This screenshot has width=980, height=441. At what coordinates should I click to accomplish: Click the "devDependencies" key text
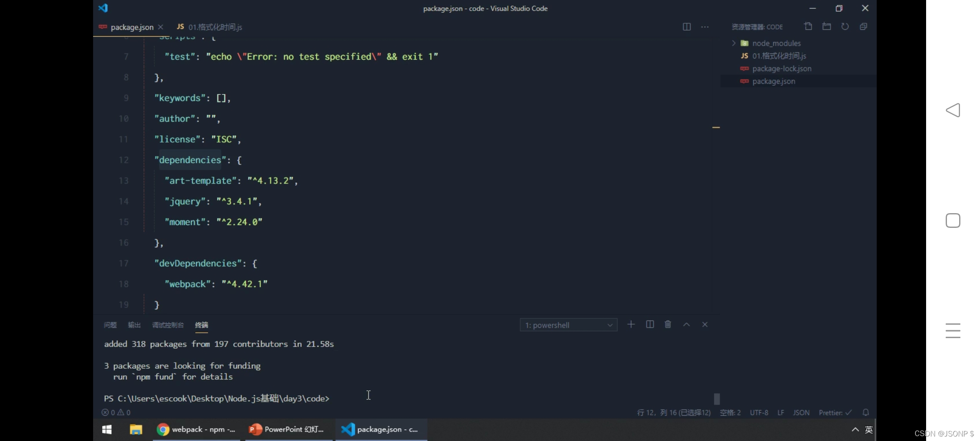[x=198, y=263]
